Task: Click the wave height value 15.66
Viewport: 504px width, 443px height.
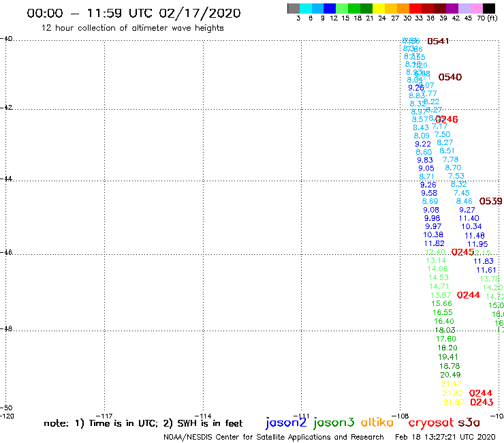Action: (x=441, y=304)
